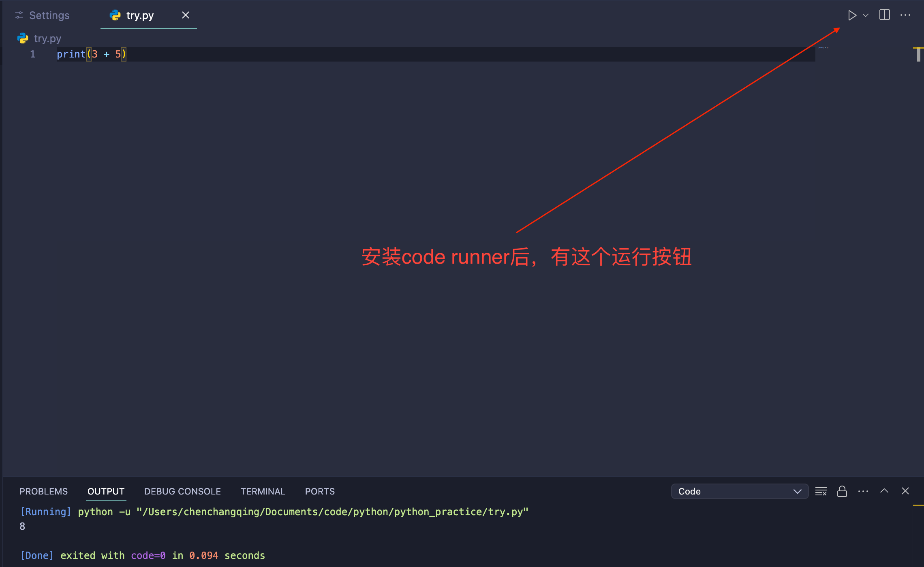Screen dimensions: 924x567
Task: Open the TERMINAL panel tab
Action: click(263, 491)
